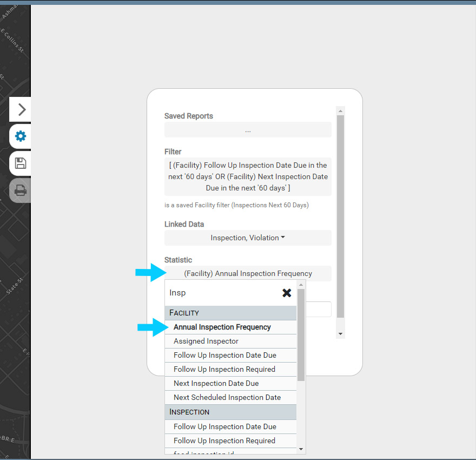This screenshot has height=460, width=476.
Task: Open the Statistic field selector
Action: point(248,274)
